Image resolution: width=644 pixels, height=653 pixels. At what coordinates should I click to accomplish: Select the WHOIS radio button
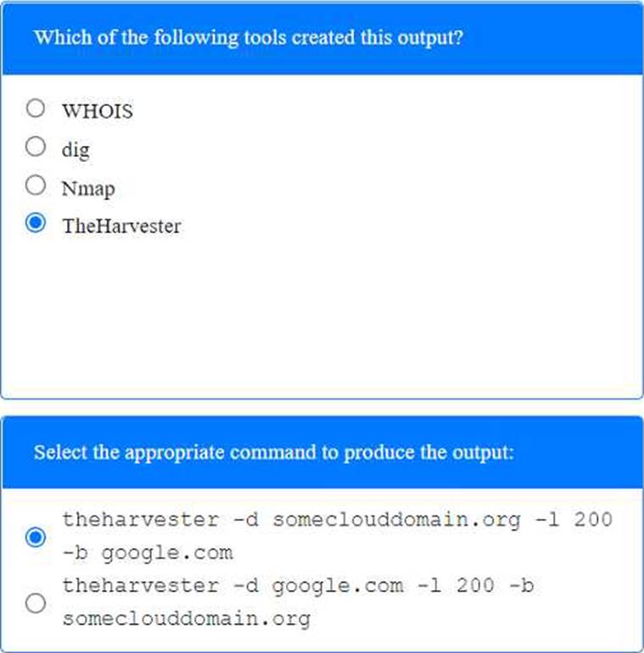[x=36, y=108]
